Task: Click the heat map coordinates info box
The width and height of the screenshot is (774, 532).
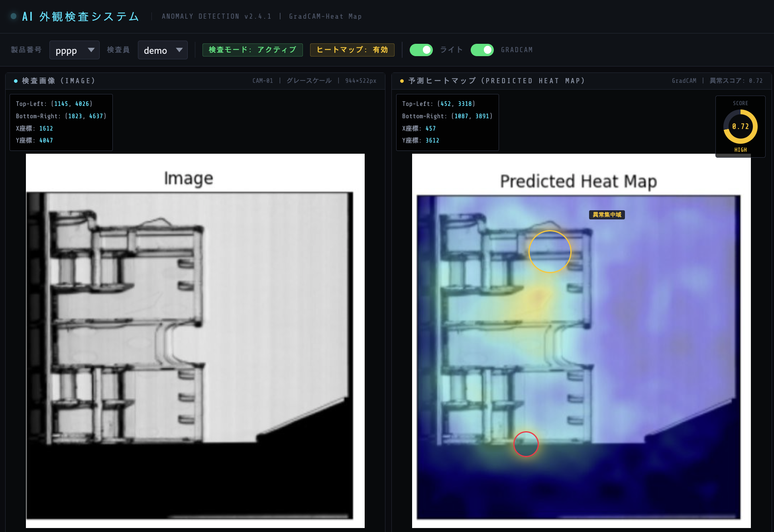Action: (448, 122)
